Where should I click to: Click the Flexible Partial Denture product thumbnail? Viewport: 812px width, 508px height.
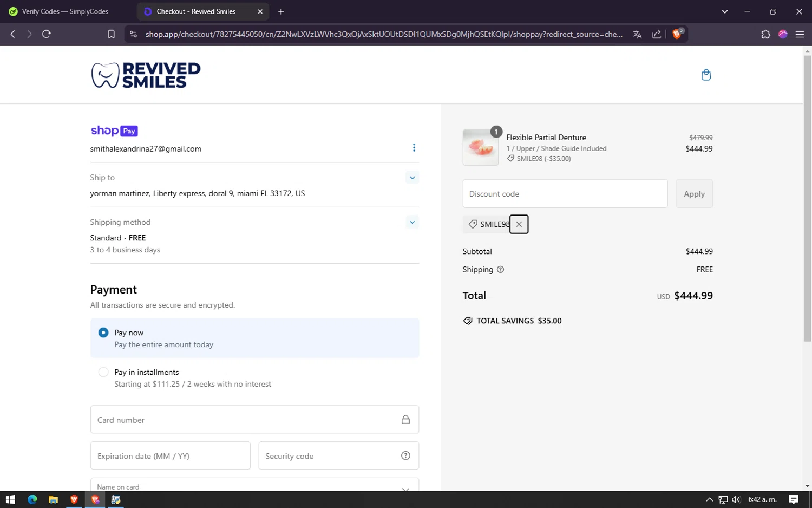click(481, 147)
